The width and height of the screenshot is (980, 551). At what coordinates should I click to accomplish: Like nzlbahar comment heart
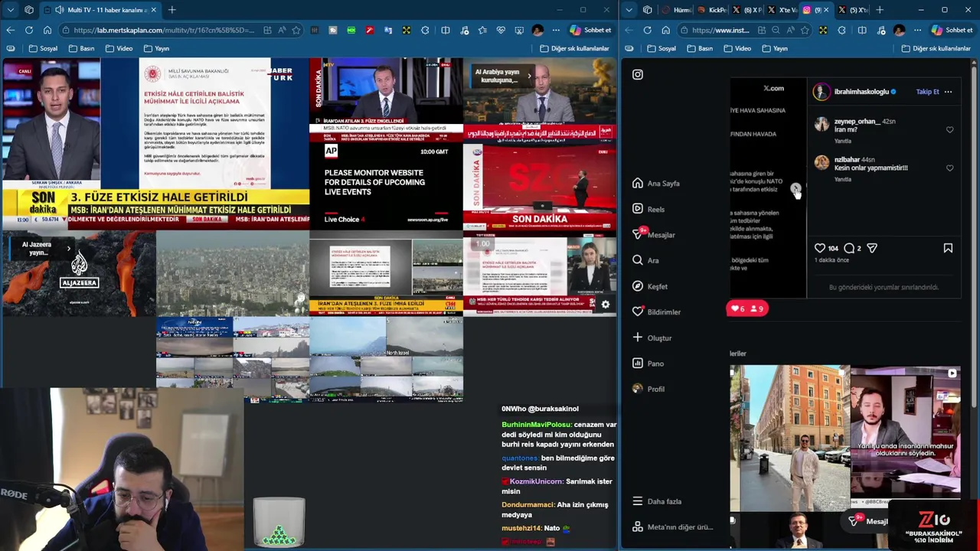[950, 168]
